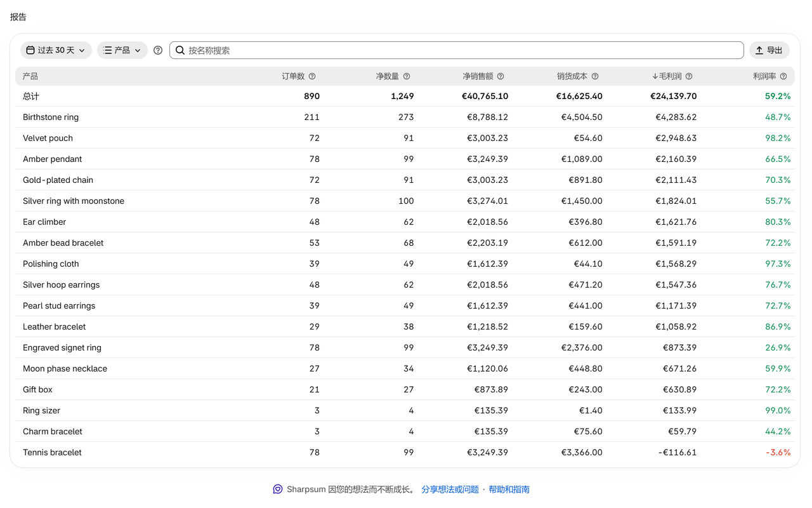Click the help icon next to 净数量
This screenshot has height=508, width=812.
coord(407,76)
